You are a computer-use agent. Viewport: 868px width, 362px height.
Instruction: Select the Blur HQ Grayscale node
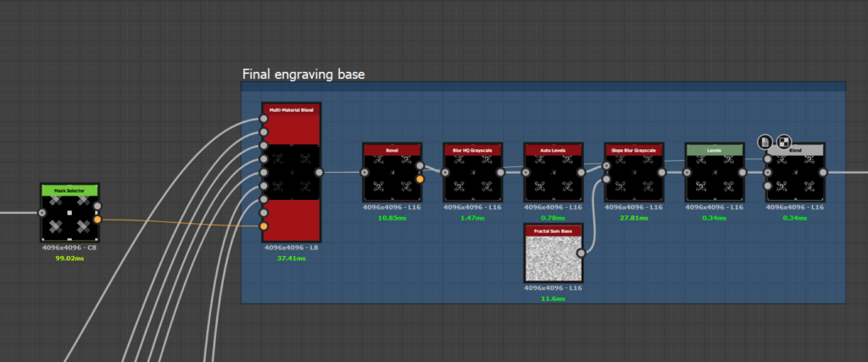pyautogui.click(x=473, y=172)
